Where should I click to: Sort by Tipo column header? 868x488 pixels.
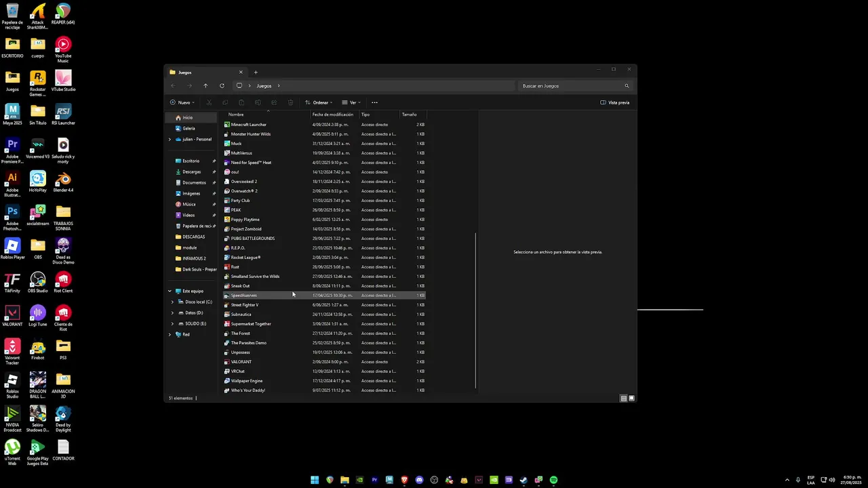[380, 115]
